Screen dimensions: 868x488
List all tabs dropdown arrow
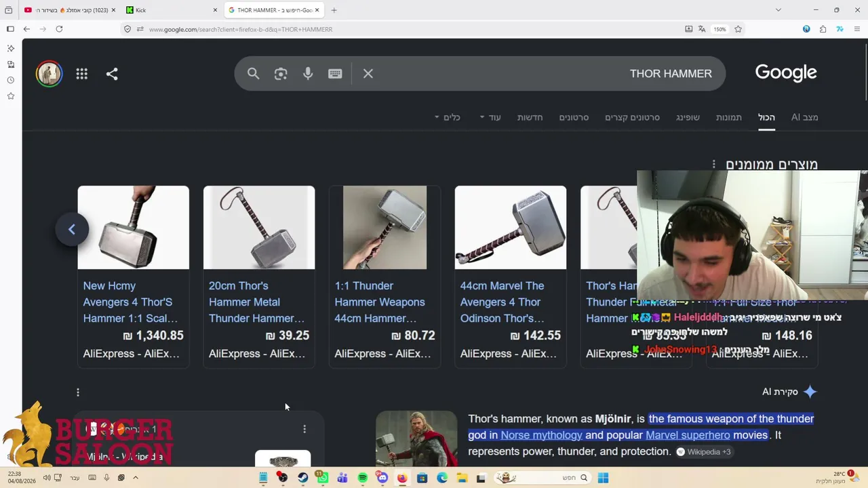778,10
